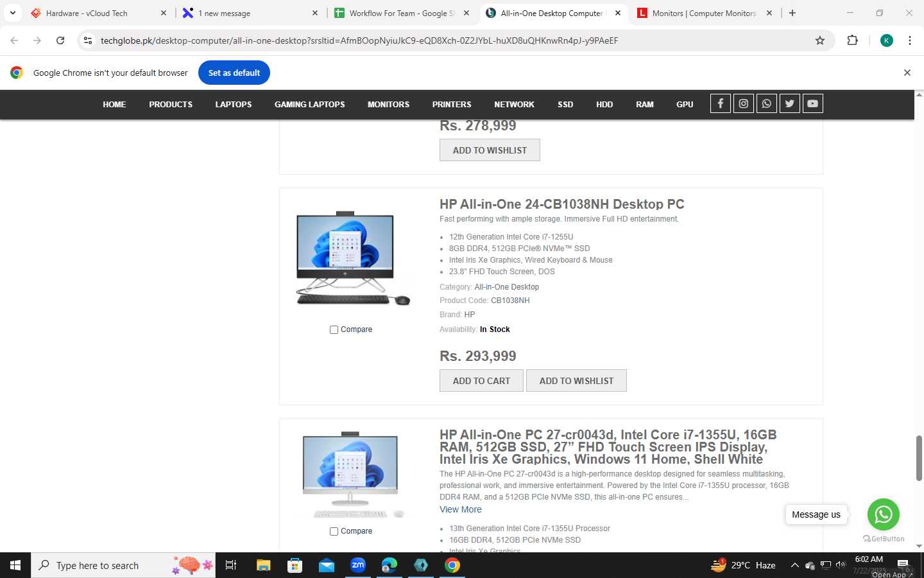Screen dimensions: 924x578
Task: Open Mail app from taskbar
Action: 327,565
